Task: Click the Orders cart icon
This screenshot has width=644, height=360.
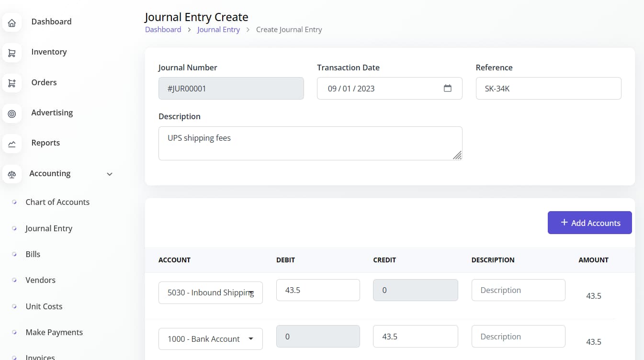Action: click(12, 83)
